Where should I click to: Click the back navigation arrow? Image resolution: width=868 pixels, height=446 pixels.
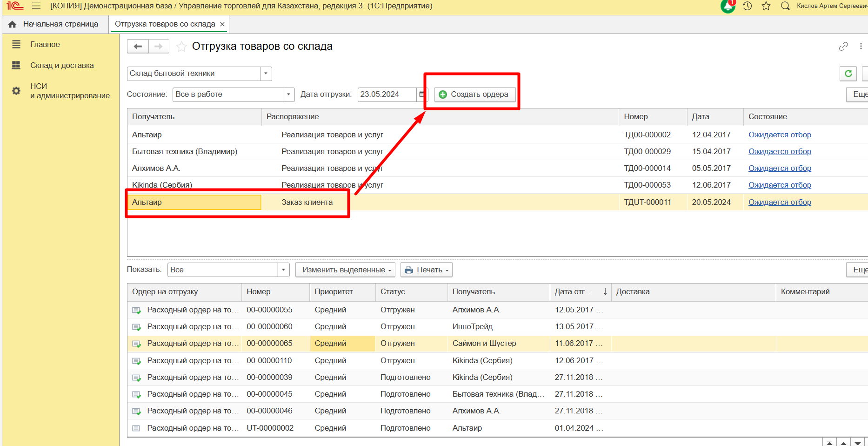pyautogui.click(x=138, y=47)
